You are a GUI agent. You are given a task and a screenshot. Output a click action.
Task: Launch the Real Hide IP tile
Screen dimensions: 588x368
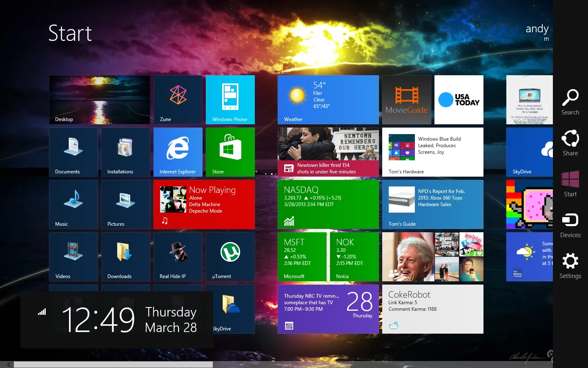click(x=178, y=257)
